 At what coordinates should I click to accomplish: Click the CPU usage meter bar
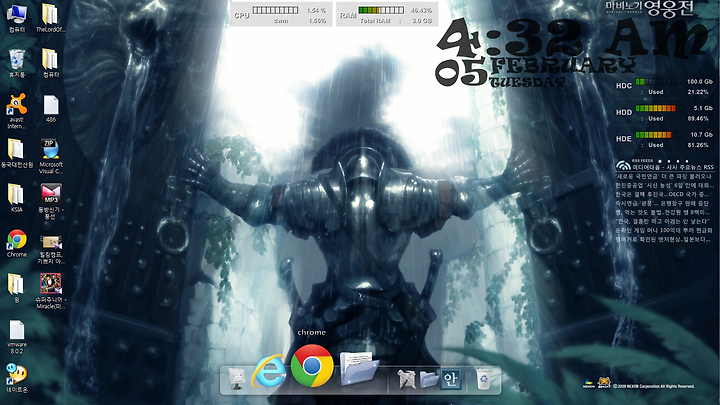pyautogui.click(x=275, y=10)
